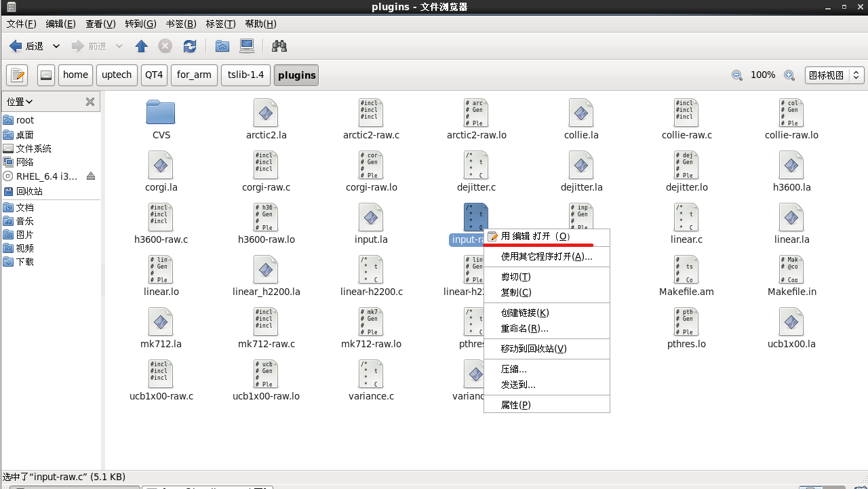868x489 pixels.
Task: Click the Home folder toolbar icon
Action: point(222,46)
